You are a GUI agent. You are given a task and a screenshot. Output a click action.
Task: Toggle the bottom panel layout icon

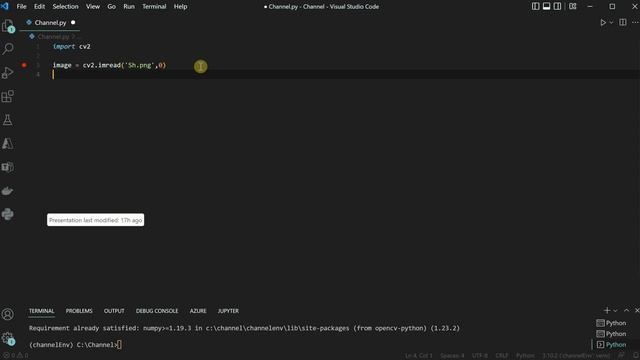click(546, 7)
